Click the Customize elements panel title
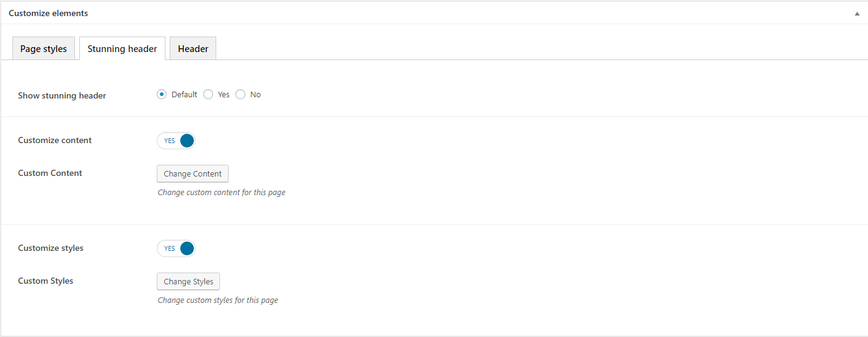Image resolution: width=868 pixels, height=337 pixels. [48, 13]
